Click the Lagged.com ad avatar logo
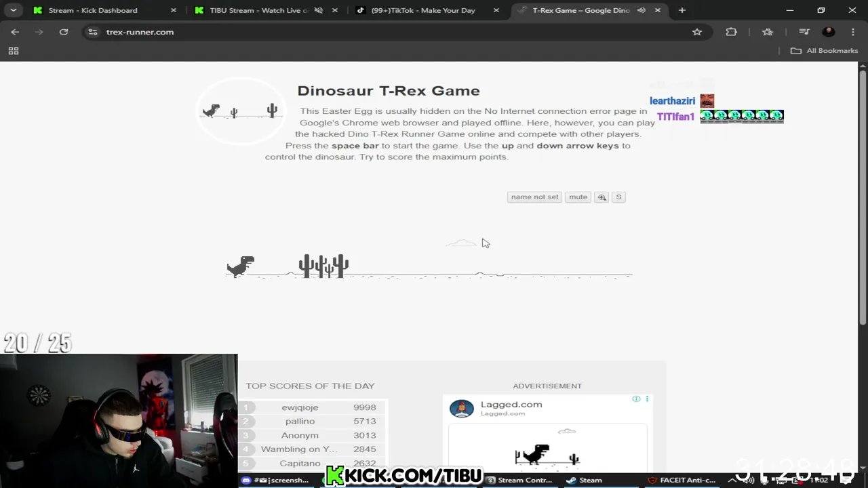Image resolution: width=868 pixels, height=488 pixels. coord(462,408)
